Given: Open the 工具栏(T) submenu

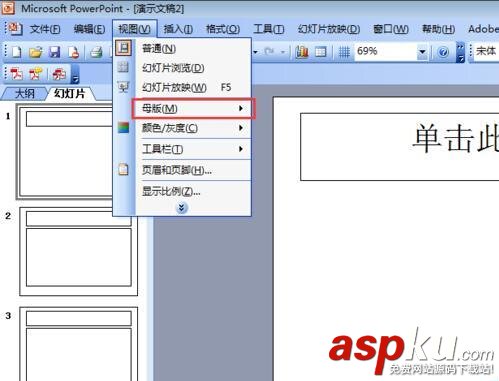Looking at the screenshot, I should (193, 149).
